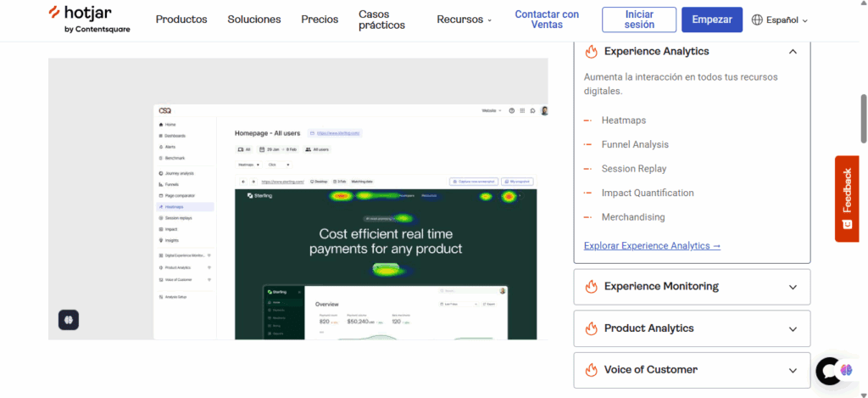Click the blue Empezar button

712,20
